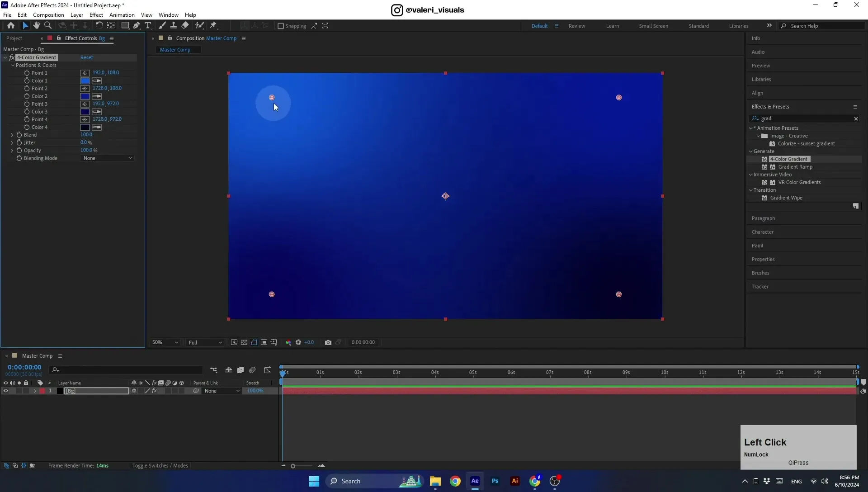Open Photoshop from Windows taskbar

click(495, 481)
